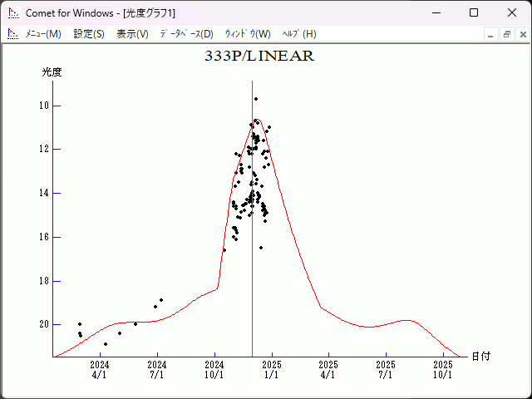
Task: Click the 日付 date axis label
Action: [480, 357]
